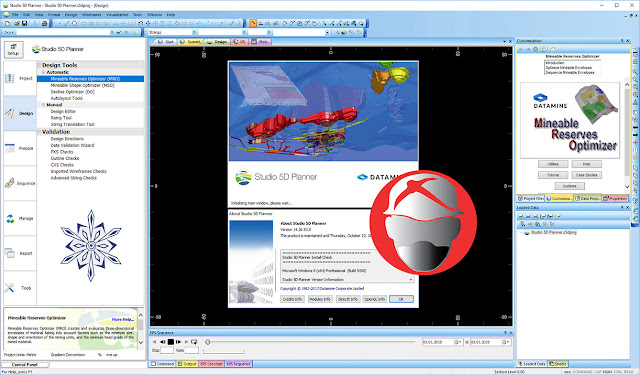Click the help description scrollbar up arrow
The image size is (640, 375).
pos(141,315)
